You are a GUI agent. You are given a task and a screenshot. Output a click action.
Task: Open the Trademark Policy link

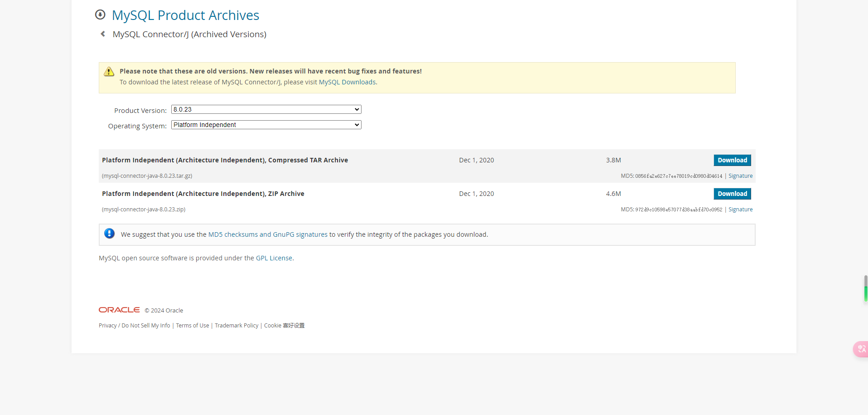236,326
